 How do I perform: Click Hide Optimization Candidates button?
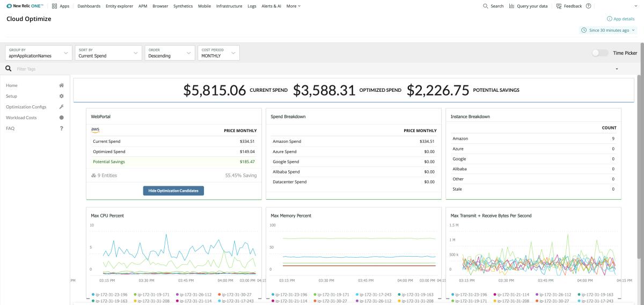(173, 191)
